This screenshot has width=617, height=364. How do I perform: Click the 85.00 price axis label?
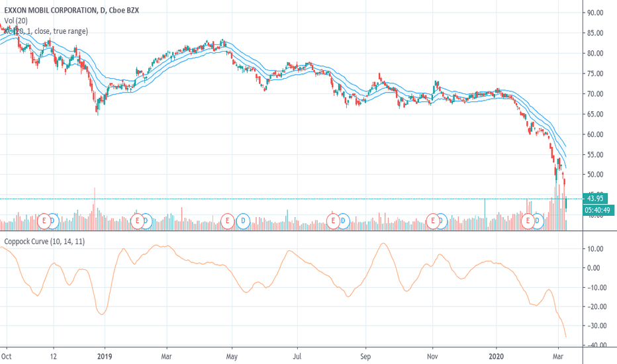pyautogui.click(x=595, y=33)
